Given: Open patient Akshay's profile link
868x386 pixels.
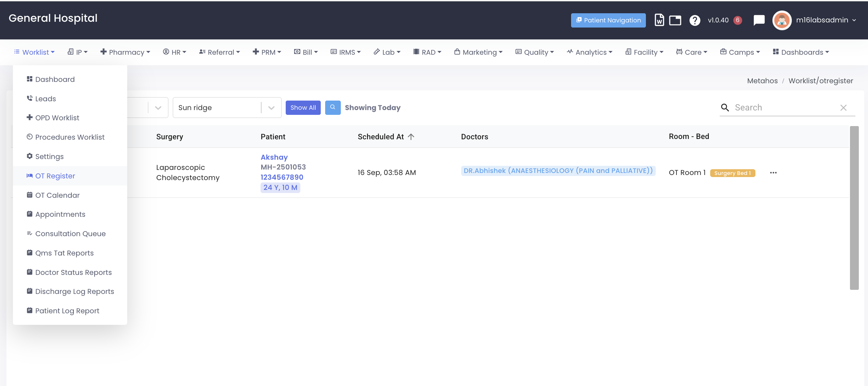Looking at the screenshot, I should (x=274, y=157).
